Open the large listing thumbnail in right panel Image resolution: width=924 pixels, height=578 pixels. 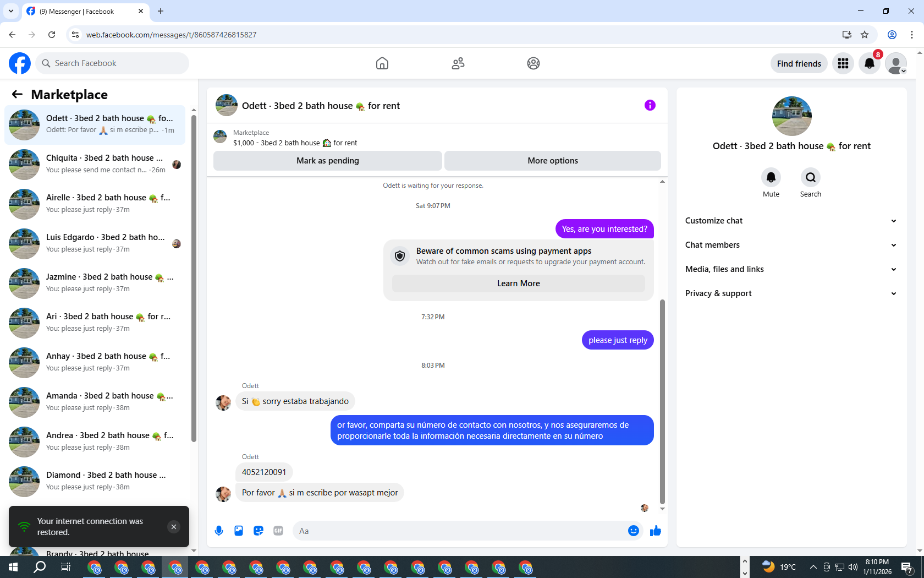[792, 116]
